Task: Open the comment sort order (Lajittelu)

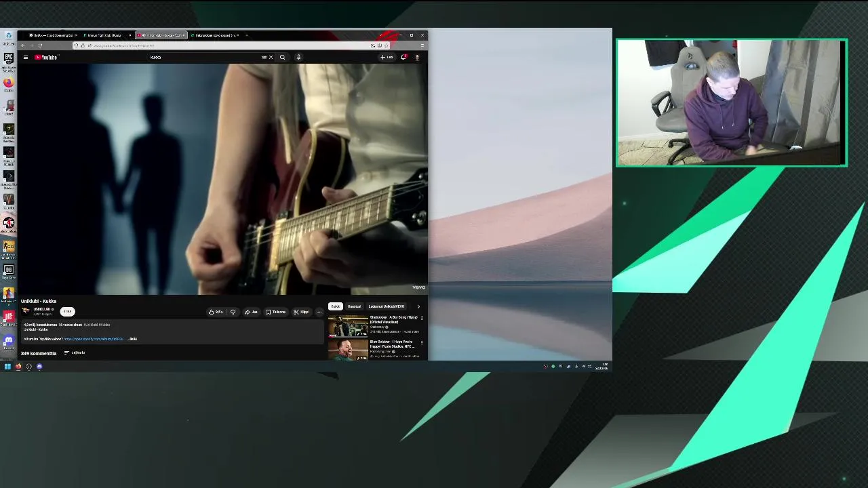Action: (x=75, y=353)
